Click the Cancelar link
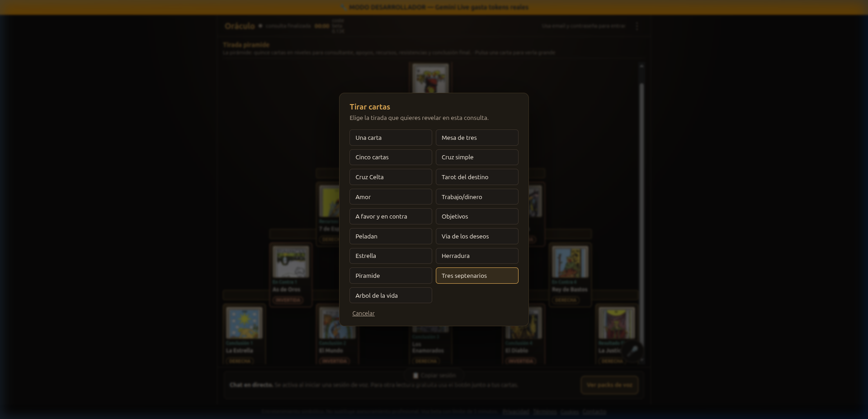Viewport: 868px width, 419px height. pyautogui.click(x=363, y=313)
